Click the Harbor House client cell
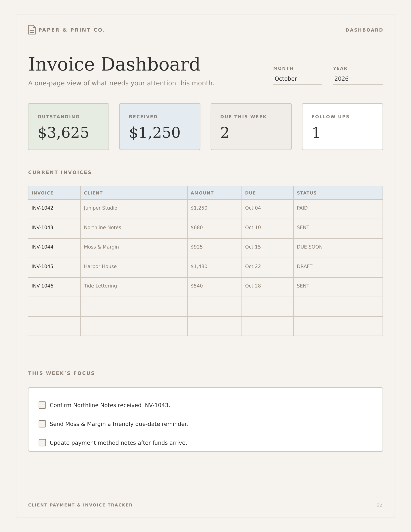Image resolution: width=411 pixels, height=532 pixels. (x=134, y=268)
